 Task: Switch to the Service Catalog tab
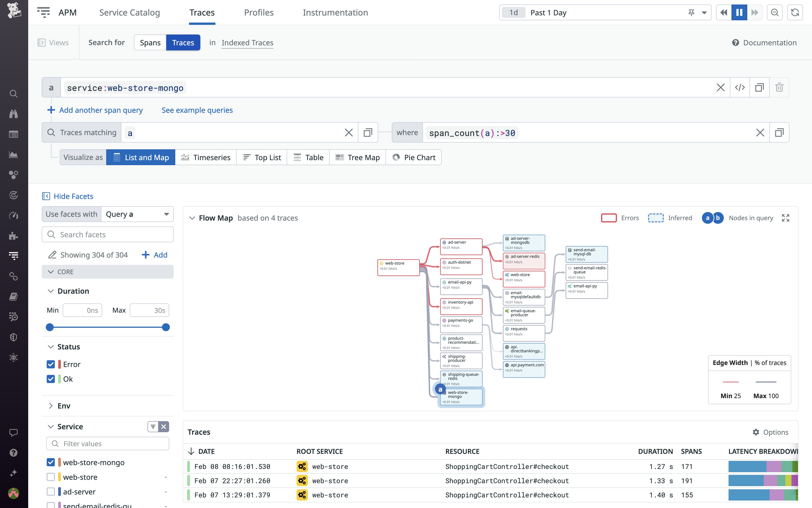click(129, 13)
